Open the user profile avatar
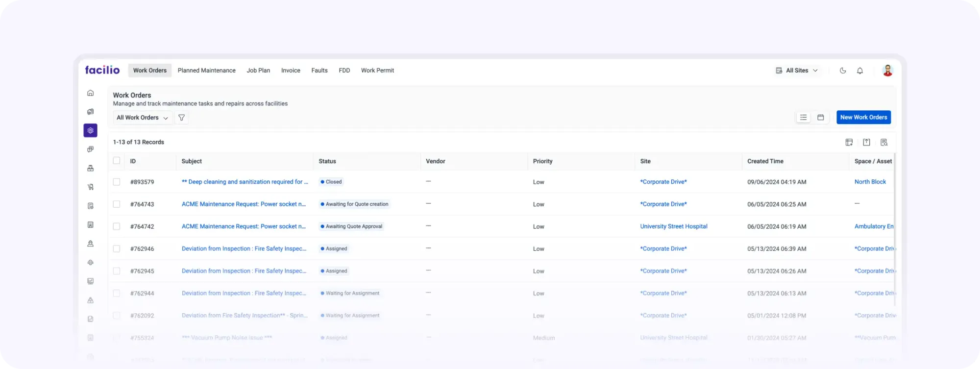 887,71
